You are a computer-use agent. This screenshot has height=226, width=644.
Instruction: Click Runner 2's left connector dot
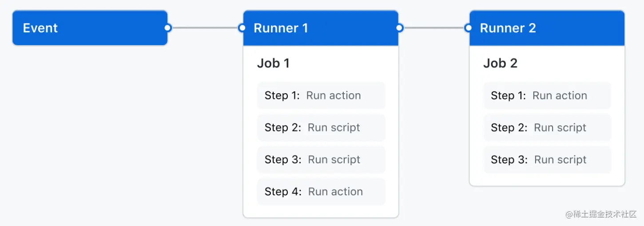click(468, 28)
